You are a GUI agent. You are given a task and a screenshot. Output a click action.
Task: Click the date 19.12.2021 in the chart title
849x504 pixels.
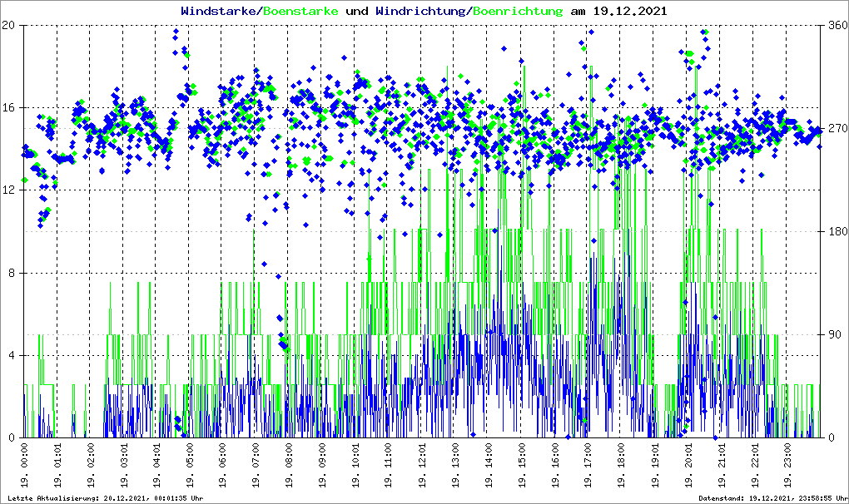coord(629,12)
